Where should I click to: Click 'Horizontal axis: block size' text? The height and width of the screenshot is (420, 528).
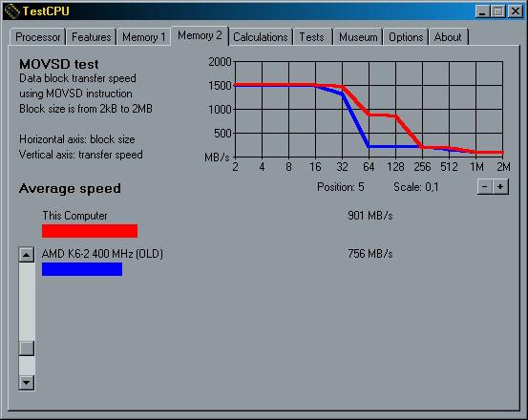click(x=77, y=139)
